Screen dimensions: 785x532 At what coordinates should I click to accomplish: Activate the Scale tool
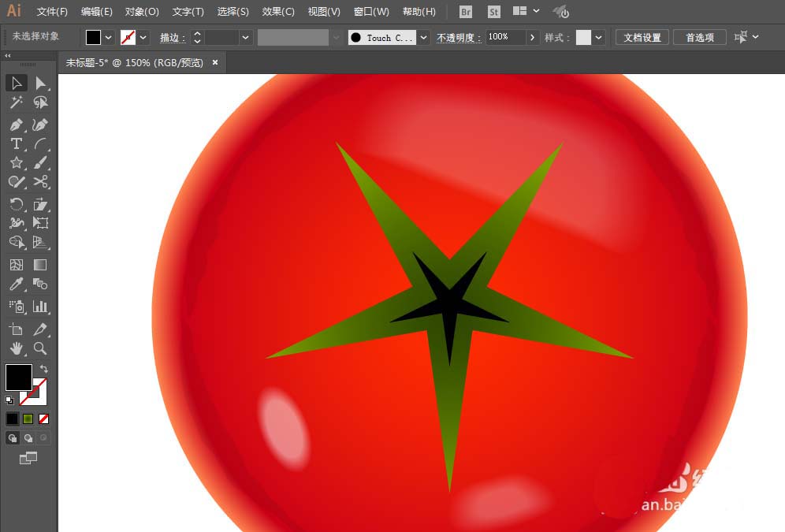[40, 204]
